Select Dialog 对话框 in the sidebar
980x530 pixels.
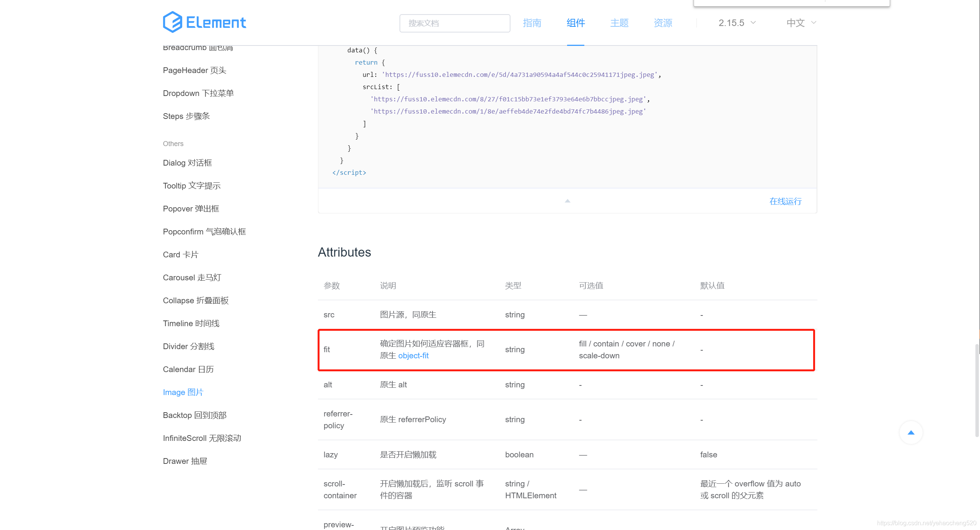(x=187, y=163)
